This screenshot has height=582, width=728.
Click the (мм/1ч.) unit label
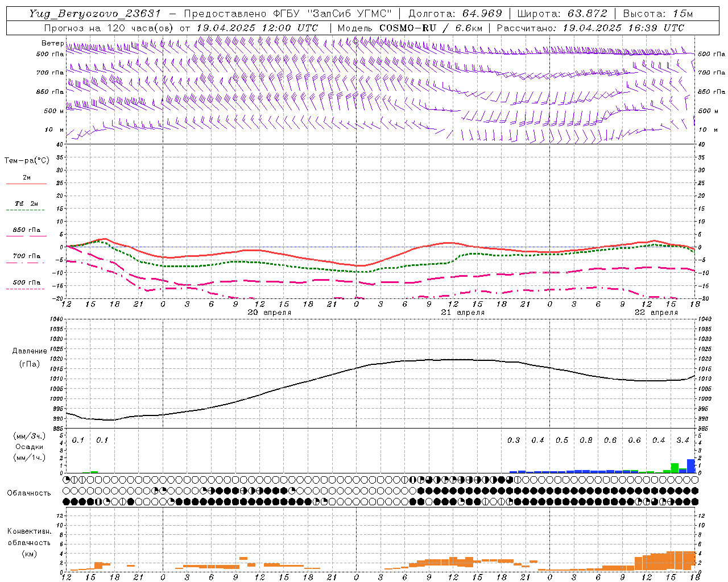tap(30, 458)
